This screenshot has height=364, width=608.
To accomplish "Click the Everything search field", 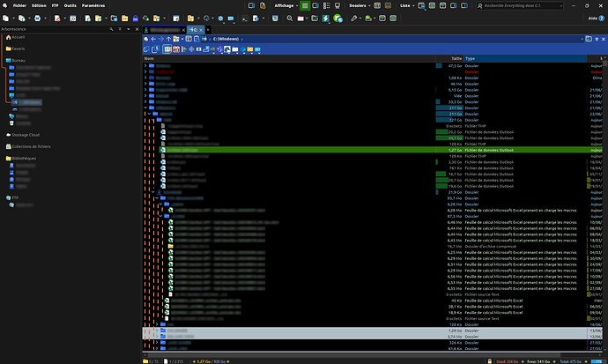I will [x=518, y=6].
